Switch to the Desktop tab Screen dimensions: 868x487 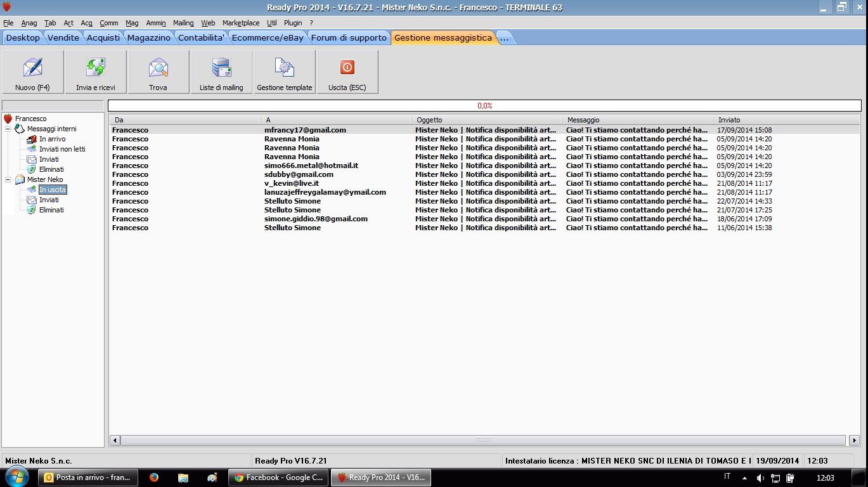(x=23, y=37)
